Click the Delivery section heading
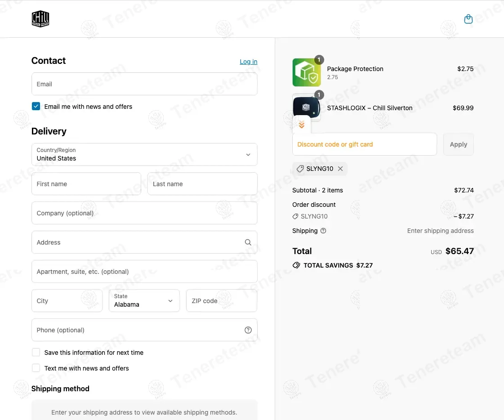This screenshot has height=420, width=504. (x=49, y=131)
